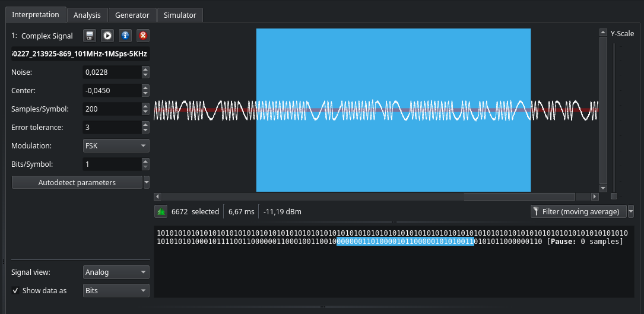
Task: Click into the Center value field
Action: [x=112, y=91]
